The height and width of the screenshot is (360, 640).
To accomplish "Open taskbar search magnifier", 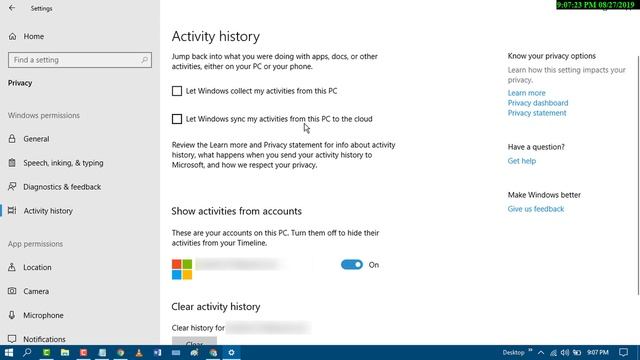I will click(27, 353).
